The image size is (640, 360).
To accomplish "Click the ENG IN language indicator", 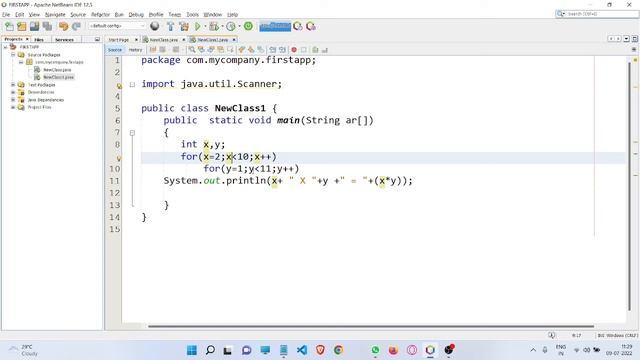I will coord(561,350).
